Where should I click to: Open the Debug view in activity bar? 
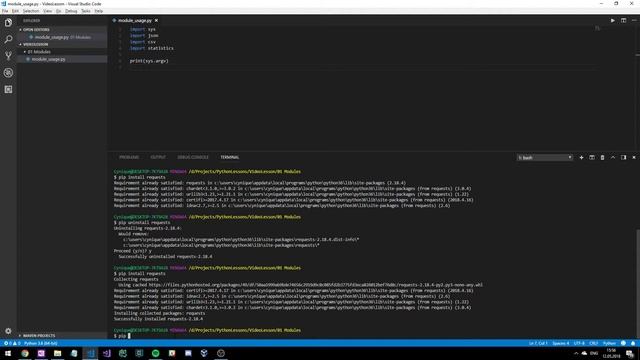(x=8, y=73)
